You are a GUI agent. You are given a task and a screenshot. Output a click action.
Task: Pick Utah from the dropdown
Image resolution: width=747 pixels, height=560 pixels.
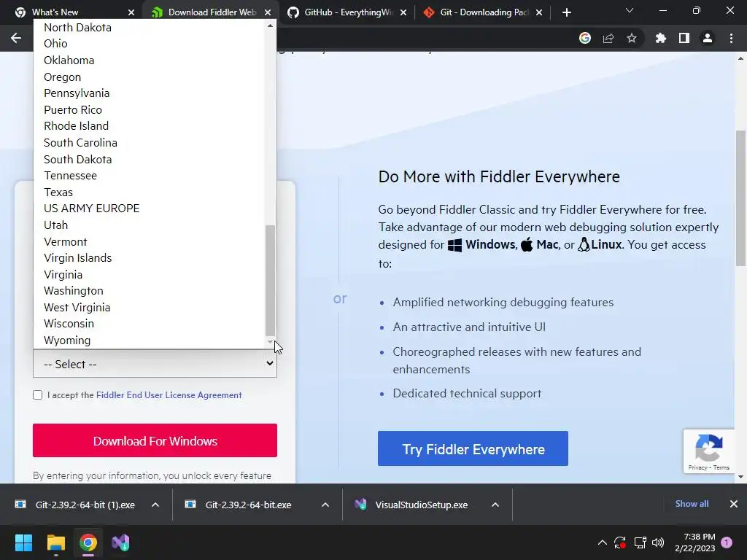(x=149, y=225)
